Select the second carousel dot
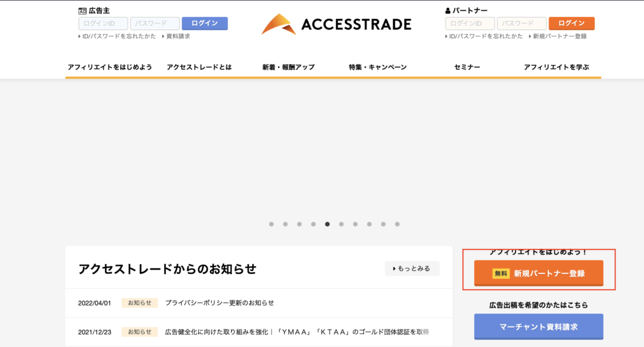The height and width of the screenshot is (347, 644). (x=286, y=224)
